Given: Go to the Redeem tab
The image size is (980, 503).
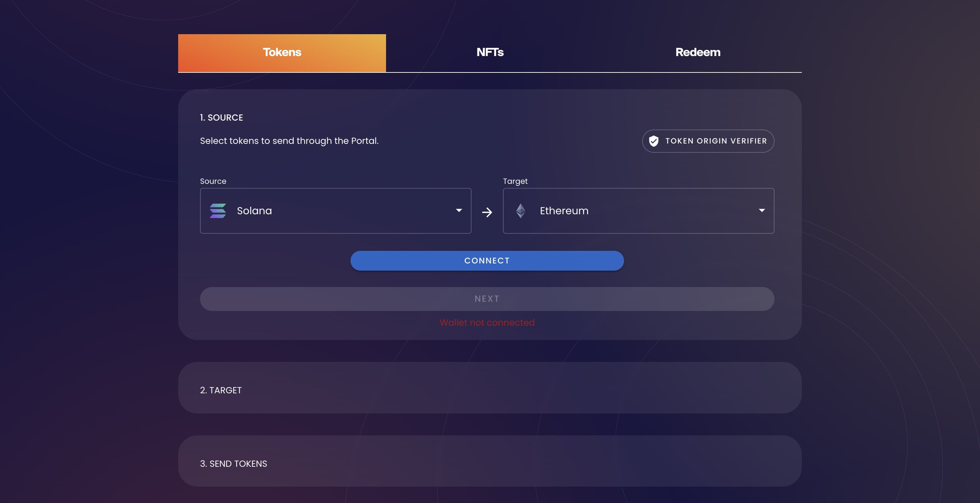Looking at the screenshot, I should pos(698,53).
